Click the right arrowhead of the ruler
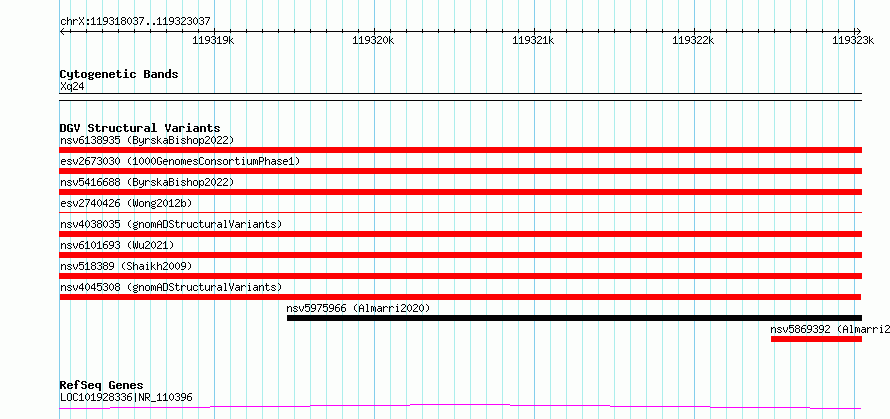The image size is (890, 419). pyautogui.click(x=858, y=31)
